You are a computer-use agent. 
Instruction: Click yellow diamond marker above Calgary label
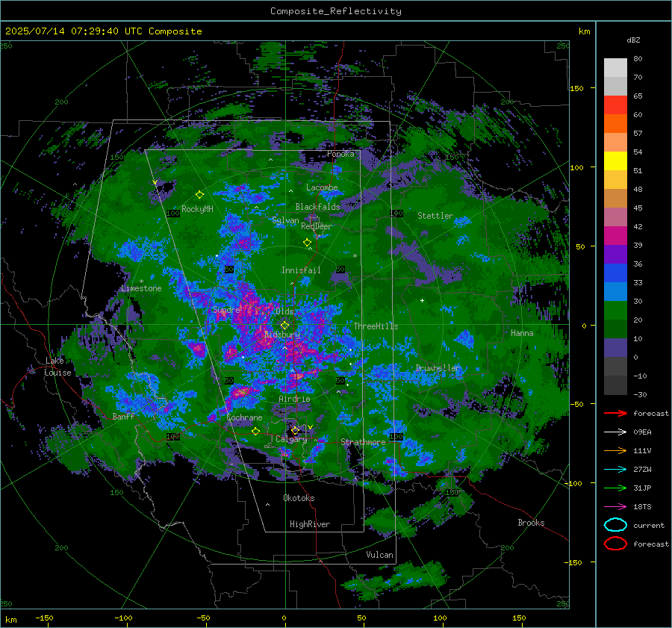[x=295, y=430]
